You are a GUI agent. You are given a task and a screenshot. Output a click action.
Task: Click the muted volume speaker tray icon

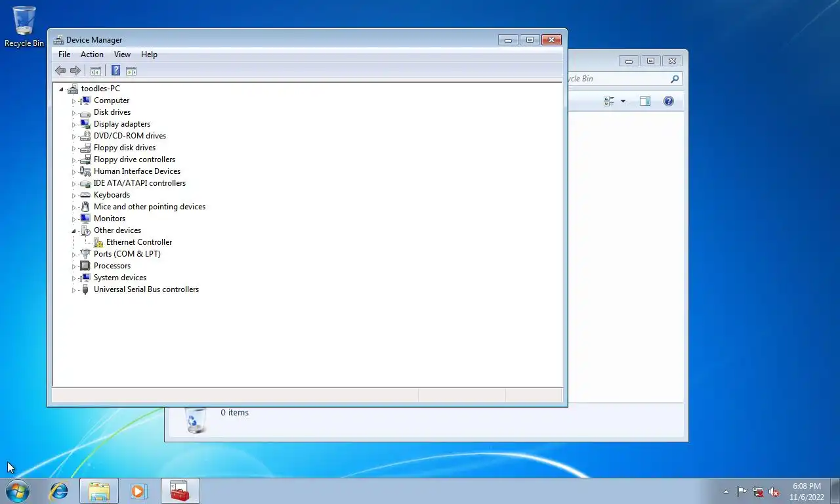click(774, 492)
